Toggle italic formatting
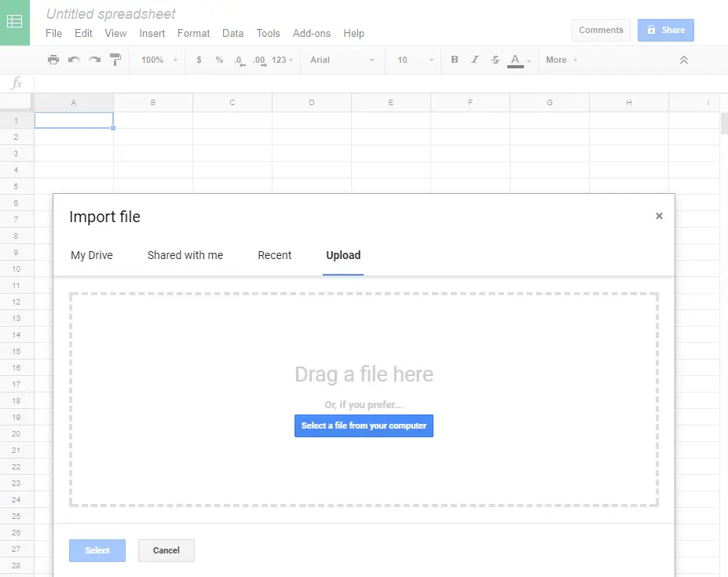The width and height of the screenshot is (728, 577). tap(474, 60)
